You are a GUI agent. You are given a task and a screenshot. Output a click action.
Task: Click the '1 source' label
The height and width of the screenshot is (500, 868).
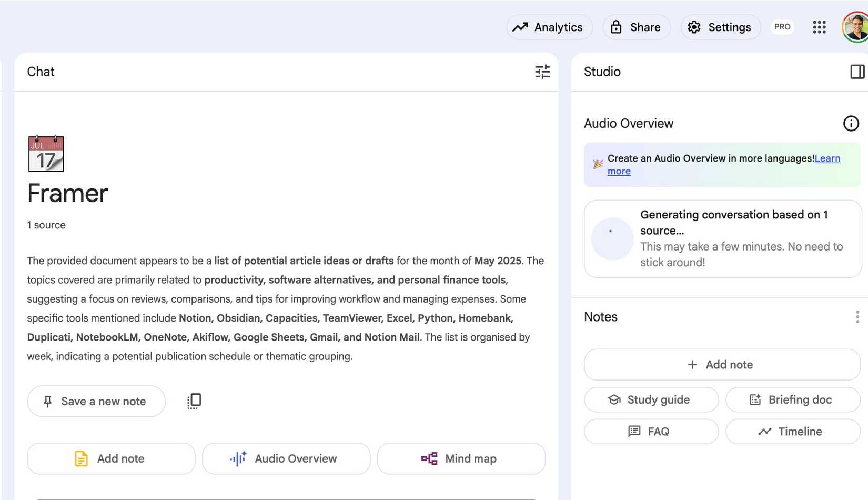pyautogui.click(x=46, y=225)
